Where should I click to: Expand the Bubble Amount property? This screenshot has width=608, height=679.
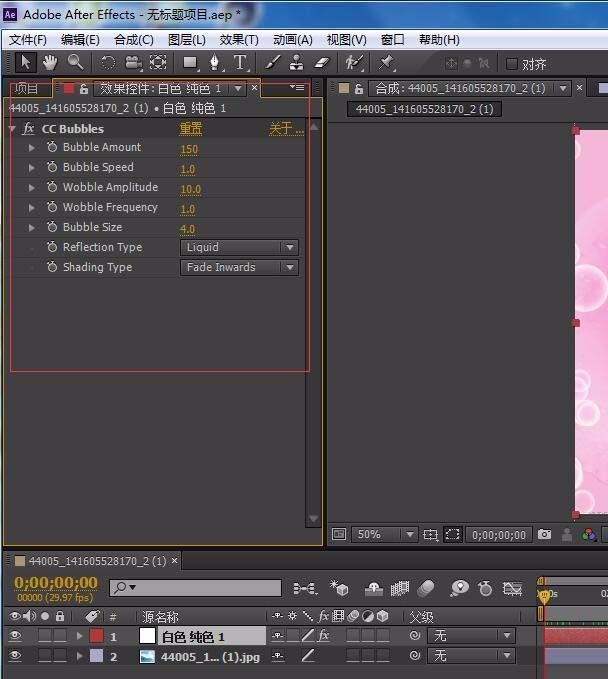32,148
